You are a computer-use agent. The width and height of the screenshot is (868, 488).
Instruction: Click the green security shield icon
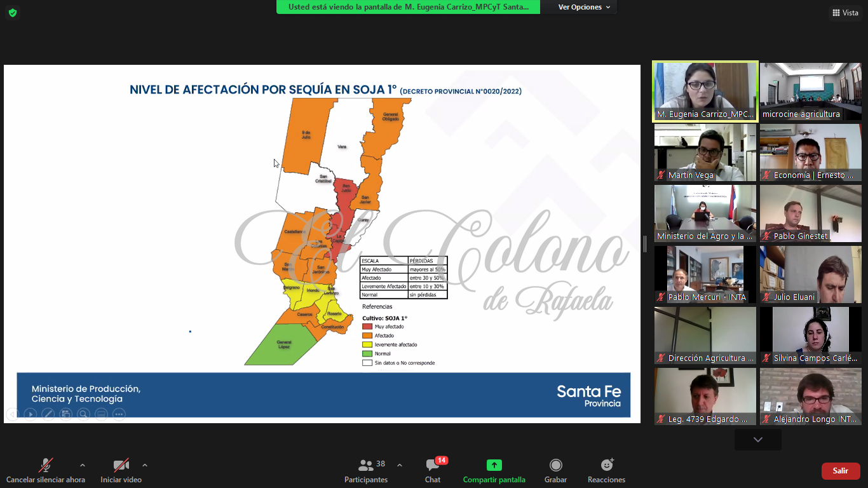(x=12, y=12)
